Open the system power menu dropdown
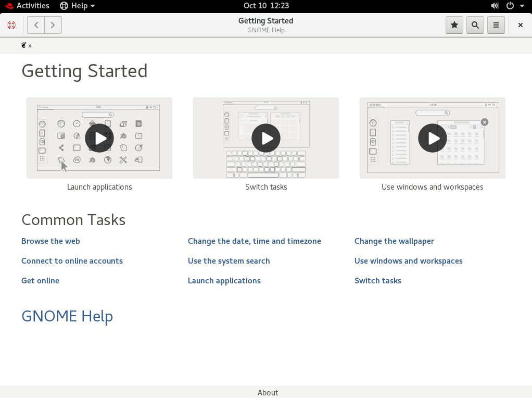 point(514,6)
